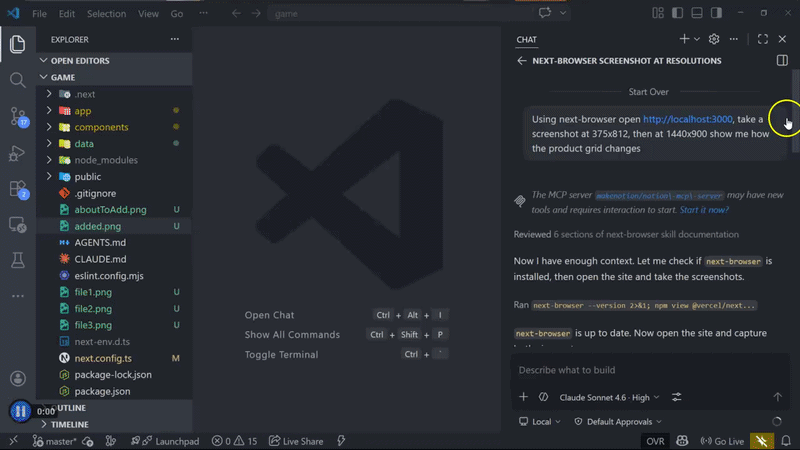Open notifications bell in status bar

coord(786,441)
